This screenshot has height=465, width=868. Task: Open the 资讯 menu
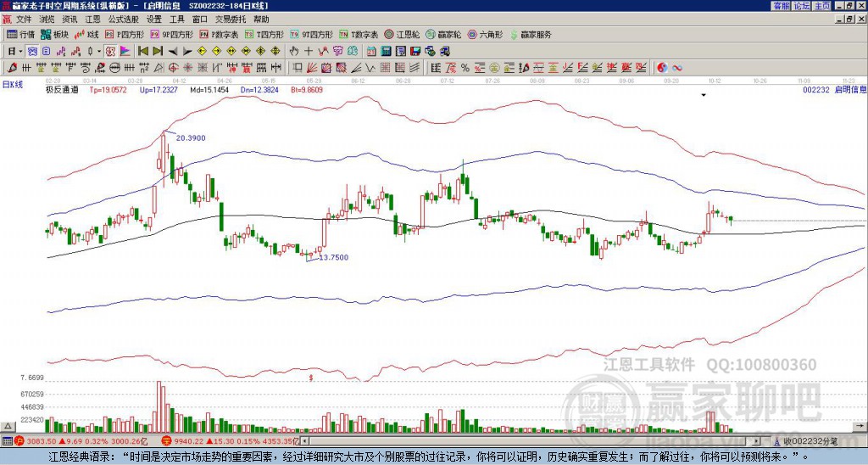click(x=70, y=20)
